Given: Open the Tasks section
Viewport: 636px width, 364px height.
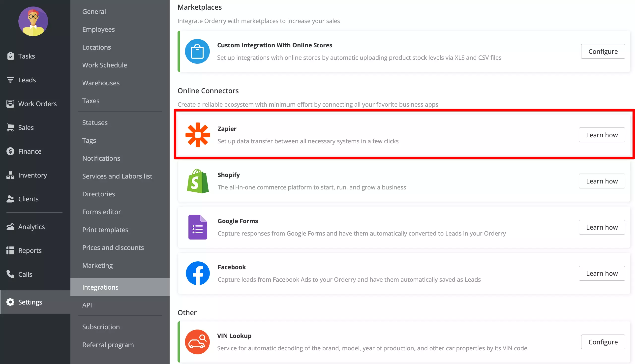Looking at the screenshot, I should click(x=35, y=56).
